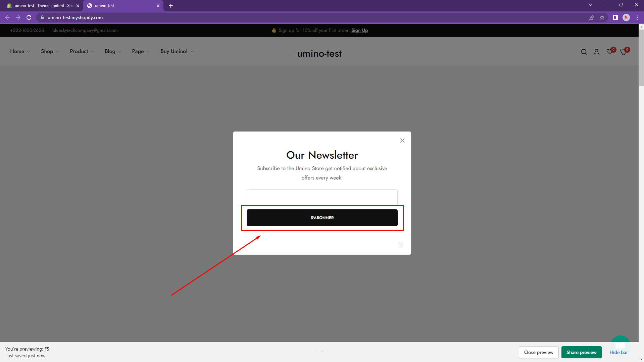644x362 pixels.
Task: Open the account user icon
Action: click(596, 52)
